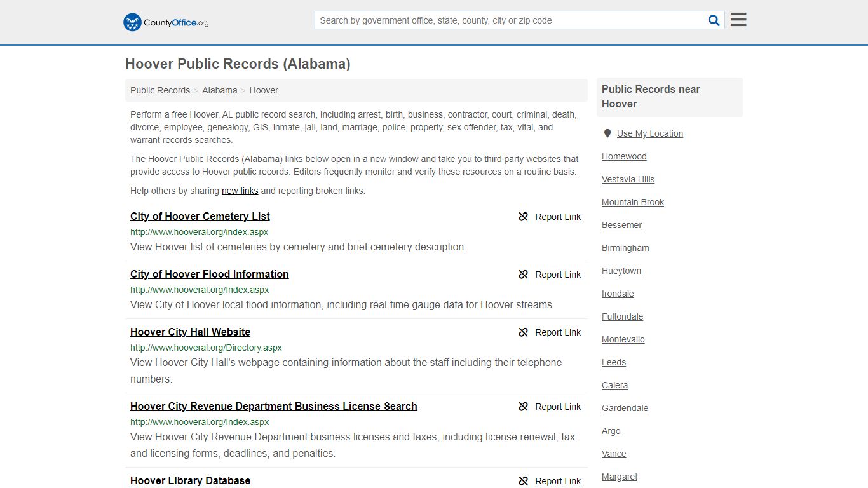Open Margaret public records
This screenshot has height=488, width=868.
(x=620, y=477)
